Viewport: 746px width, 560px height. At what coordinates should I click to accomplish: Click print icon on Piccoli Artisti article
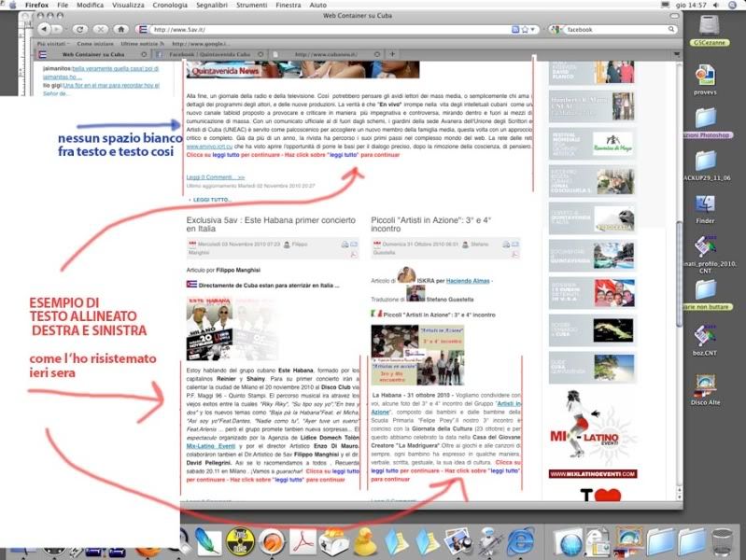click(x=507, y=243)
